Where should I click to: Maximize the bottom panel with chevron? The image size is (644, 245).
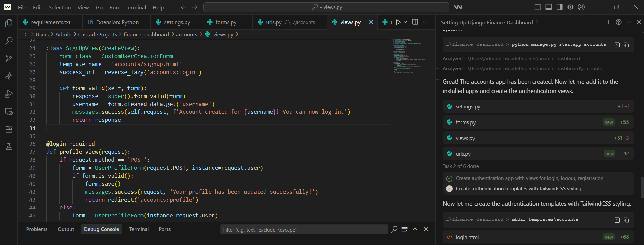[x=415, y=229]
